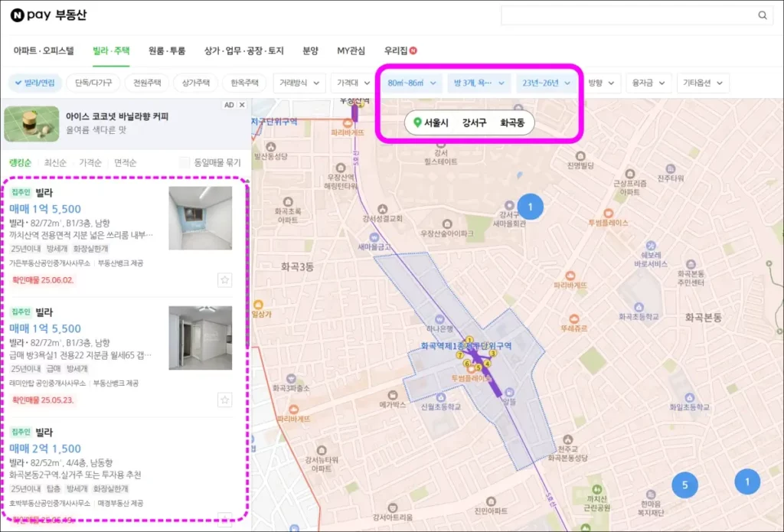Go to MY관심 tab
This screenshot has height=532, width=784.
pos(351,51)
